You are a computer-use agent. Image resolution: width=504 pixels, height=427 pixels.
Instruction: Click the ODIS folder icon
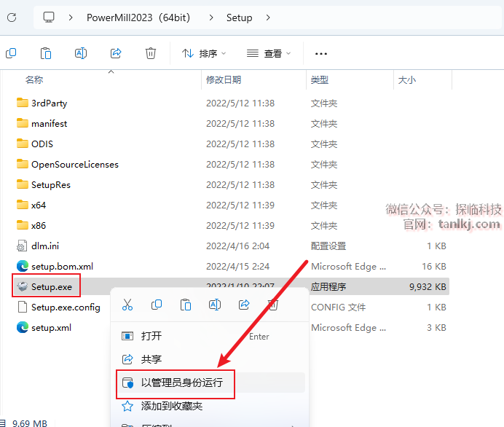coord(22,144)
